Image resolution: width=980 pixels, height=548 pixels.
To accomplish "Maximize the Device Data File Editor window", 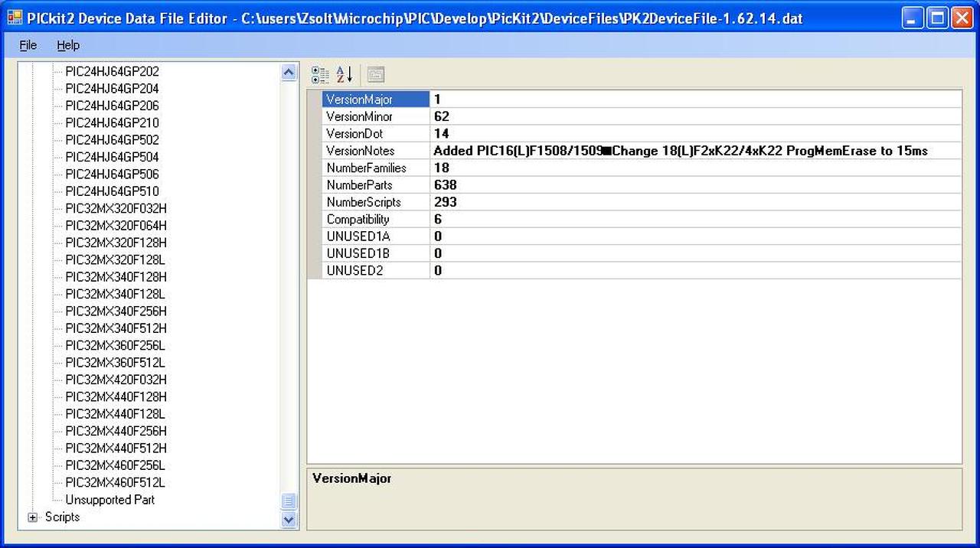I will [937, 18].
